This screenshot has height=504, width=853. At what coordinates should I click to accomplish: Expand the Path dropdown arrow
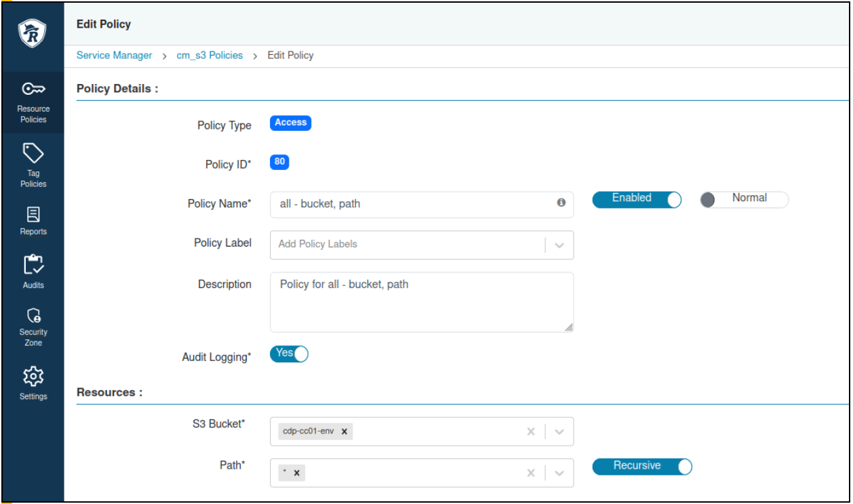tap(559, 473)
